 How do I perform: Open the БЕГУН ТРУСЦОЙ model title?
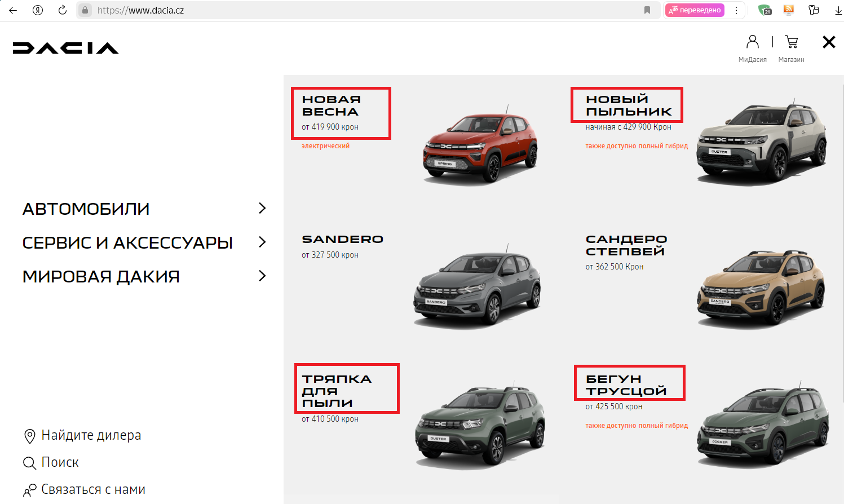pyautogui.click(x=626, y=385)
